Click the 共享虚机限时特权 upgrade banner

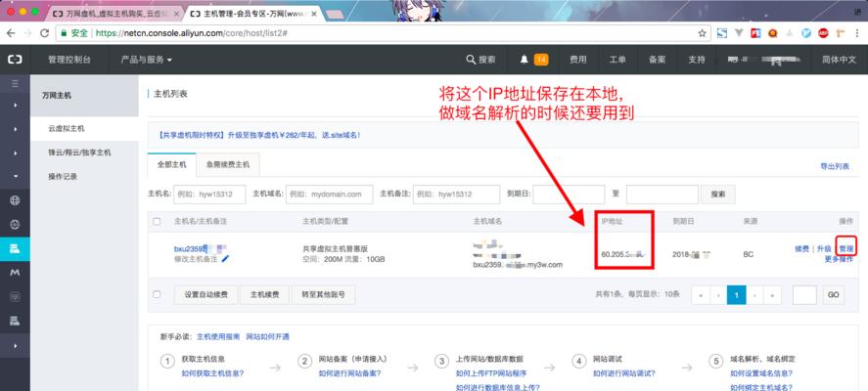tap(259, 134)
